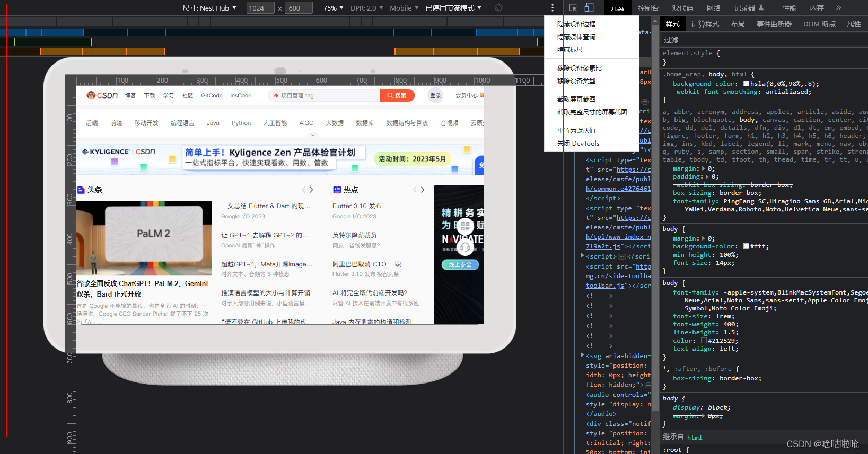This screenshot has width=868, height=454.
Task: Open the InsCode link in CSDN nav
Action: pos(241,95)
